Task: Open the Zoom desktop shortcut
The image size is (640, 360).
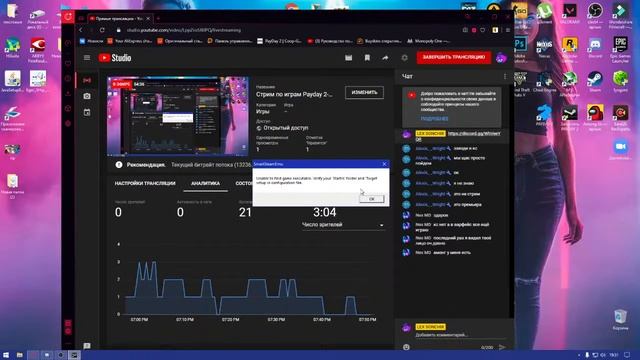Action: (620, 149)
